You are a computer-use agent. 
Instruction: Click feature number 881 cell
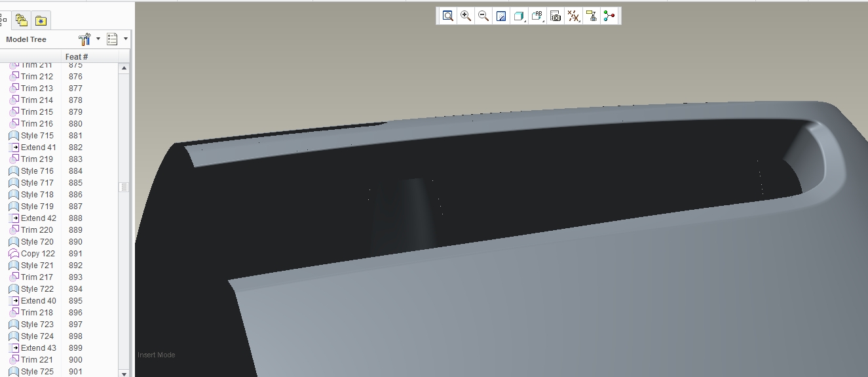pos(75,136)
